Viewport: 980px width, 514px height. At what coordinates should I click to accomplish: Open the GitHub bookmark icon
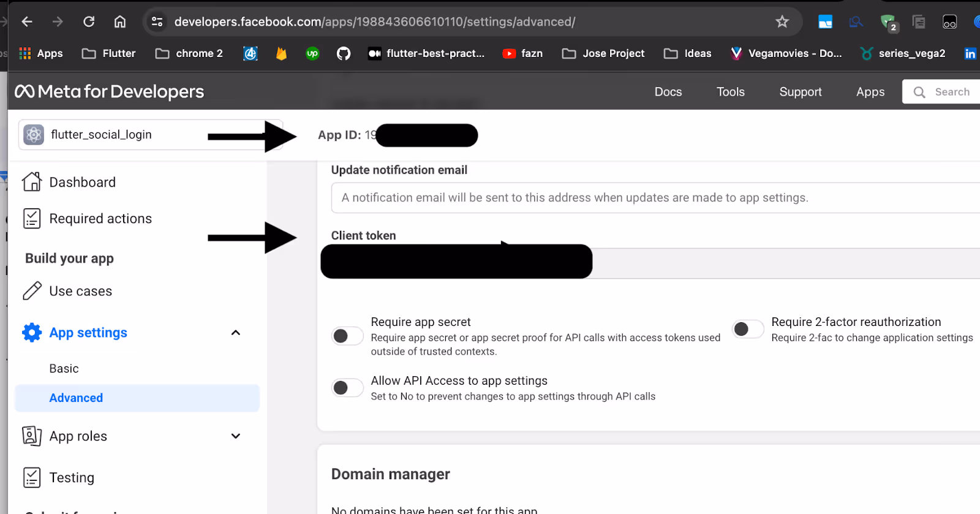344,54
